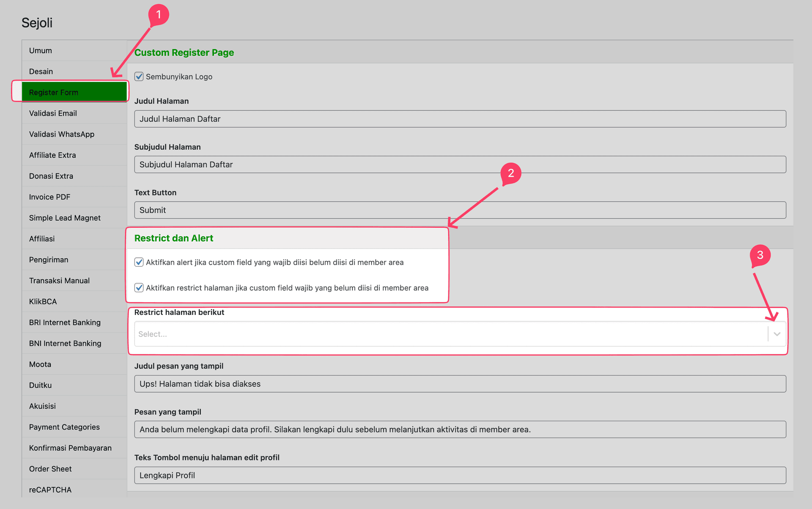Click the Judul Halaman input field

click(460, 119)
